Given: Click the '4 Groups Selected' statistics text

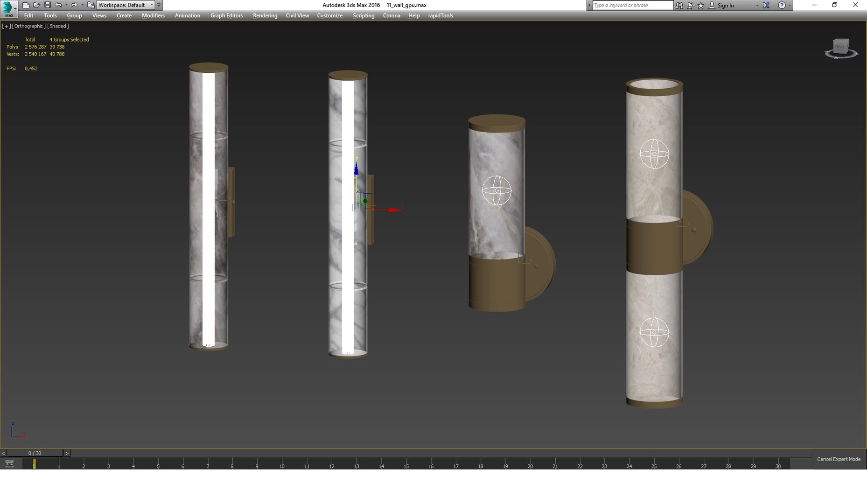Looking at the screenshot, I should coord(69,40).
